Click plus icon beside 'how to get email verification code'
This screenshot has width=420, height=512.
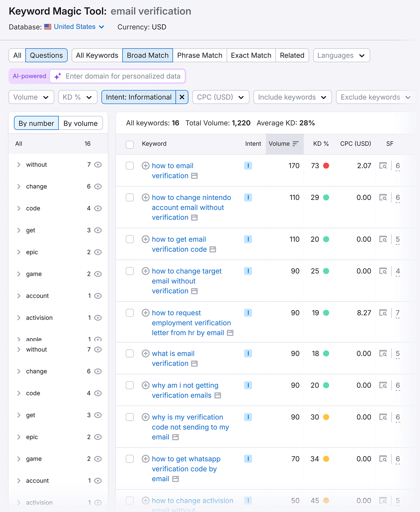(145, 239)
